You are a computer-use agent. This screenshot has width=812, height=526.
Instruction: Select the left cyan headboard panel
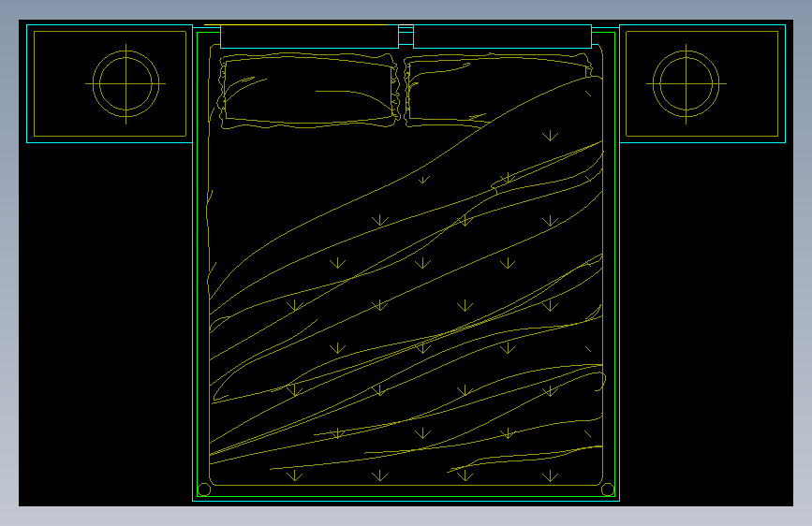(310, 37)
